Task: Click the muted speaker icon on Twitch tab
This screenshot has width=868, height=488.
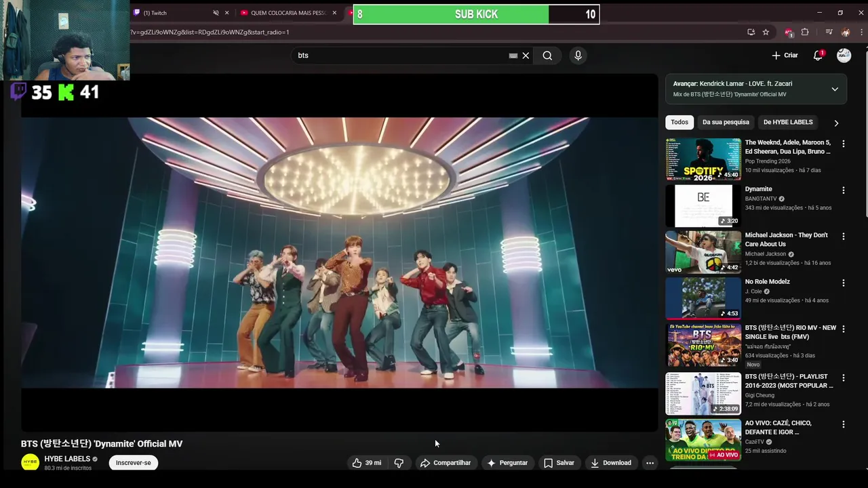Action: tap(216, 13)
